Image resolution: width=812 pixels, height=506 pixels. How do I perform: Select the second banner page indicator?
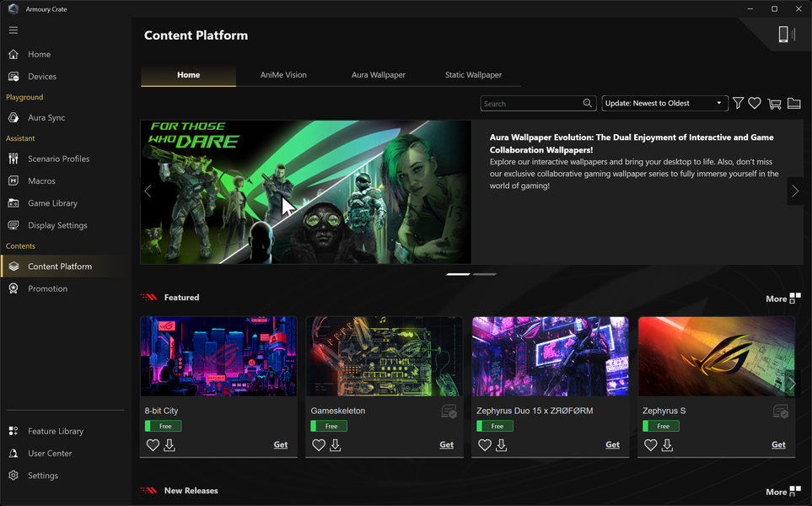pos(485,274)
